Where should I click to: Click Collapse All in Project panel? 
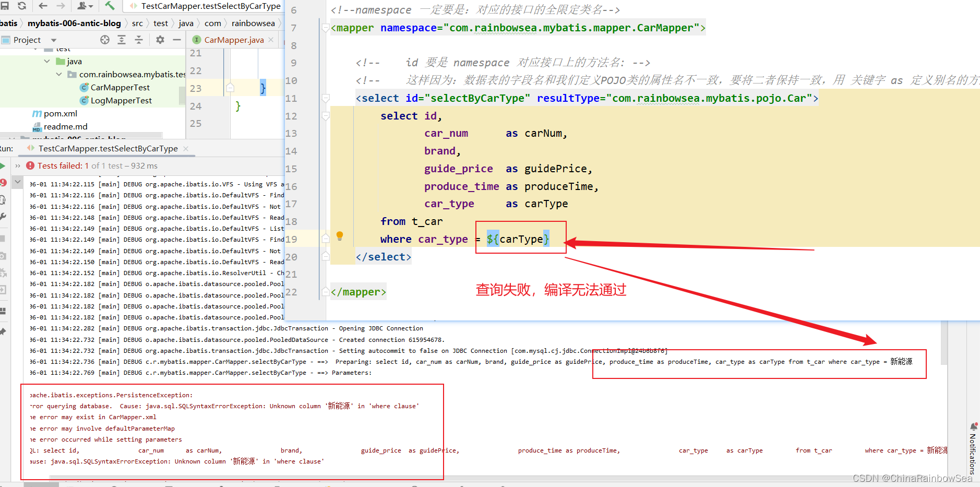(x=139, y=40)
